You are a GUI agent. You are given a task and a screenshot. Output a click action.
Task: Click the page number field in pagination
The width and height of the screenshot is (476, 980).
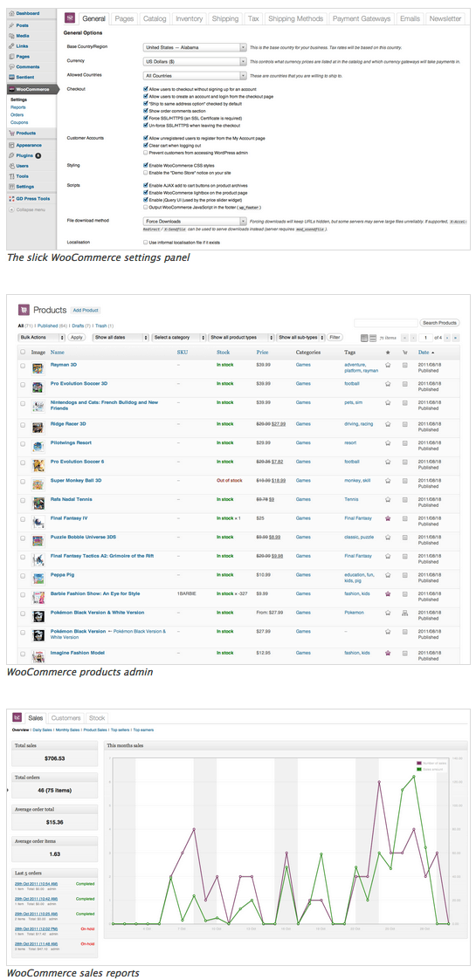[425, 338]
